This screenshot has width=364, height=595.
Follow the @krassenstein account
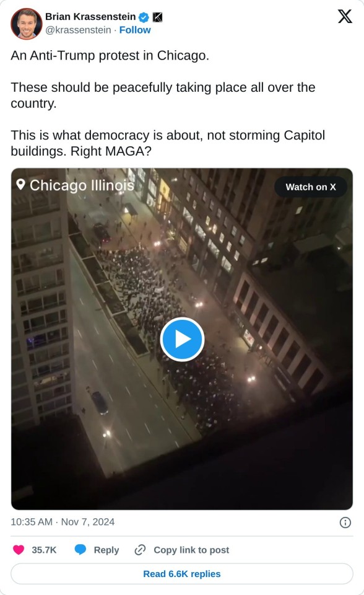coord(135,30)
